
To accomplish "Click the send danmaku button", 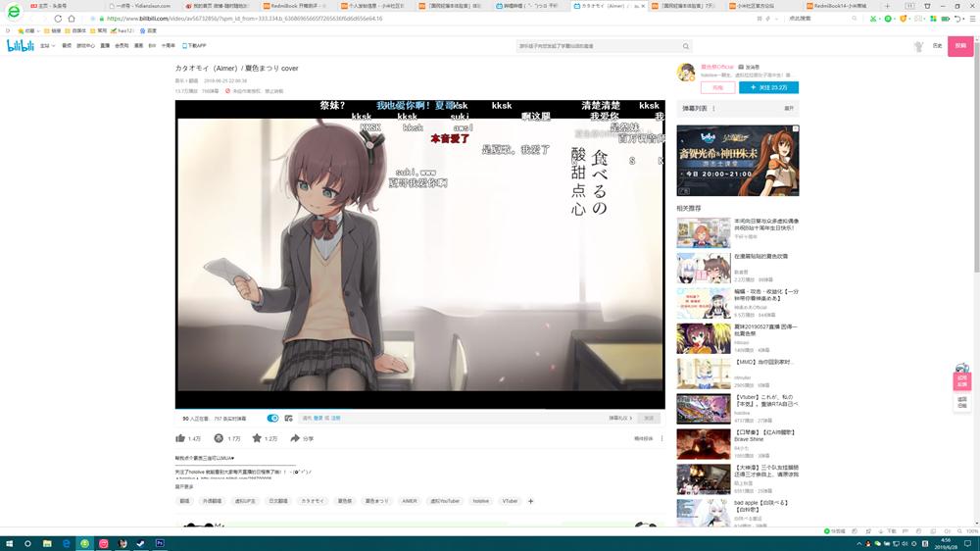I will 649,418.
